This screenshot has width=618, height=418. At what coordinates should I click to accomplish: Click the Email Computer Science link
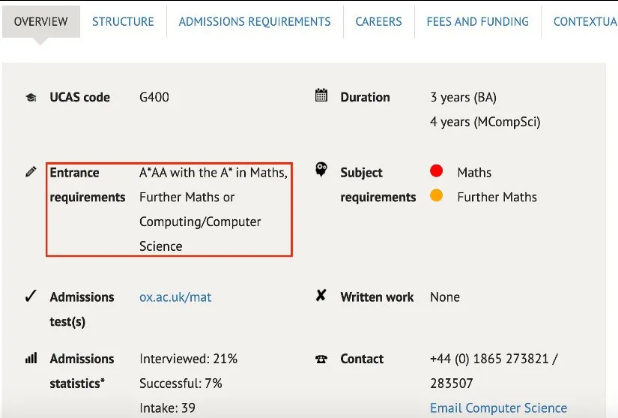tap(498, 408)
